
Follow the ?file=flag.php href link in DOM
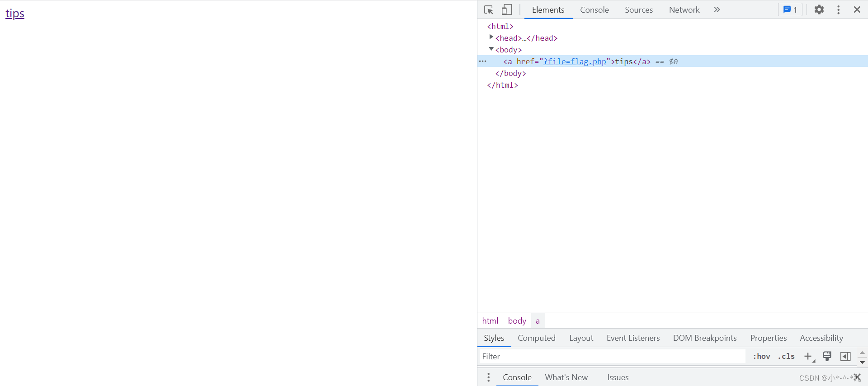[x=575, y=61]
